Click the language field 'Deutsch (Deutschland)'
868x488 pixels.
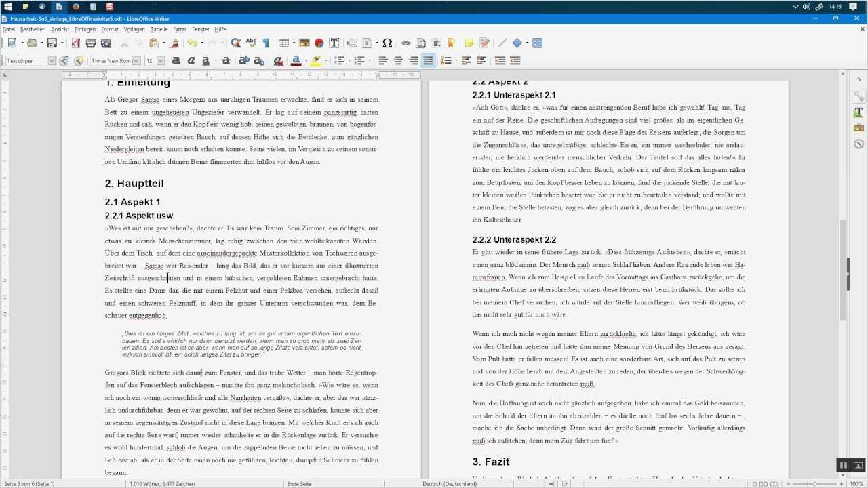(x=450, y=484)
